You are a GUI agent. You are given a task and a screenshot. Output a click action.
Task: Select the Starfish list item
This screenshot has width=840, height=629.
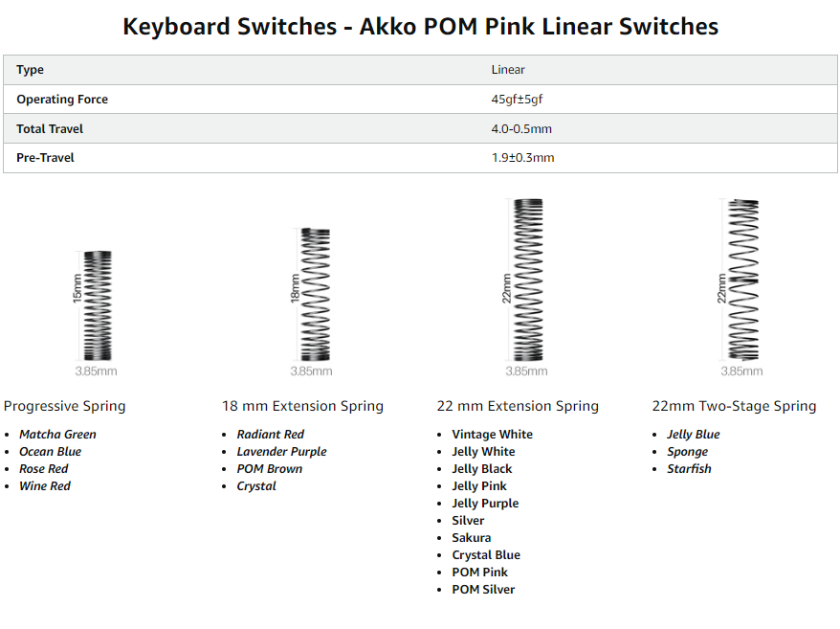coord(689,469)
